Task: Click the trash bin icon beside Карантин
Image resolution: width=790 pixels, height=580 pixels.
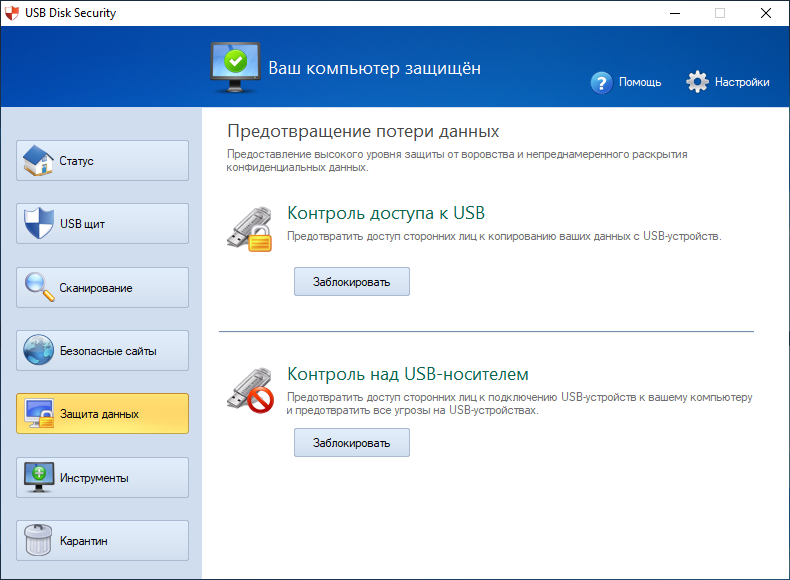Action: coord(38,540)
